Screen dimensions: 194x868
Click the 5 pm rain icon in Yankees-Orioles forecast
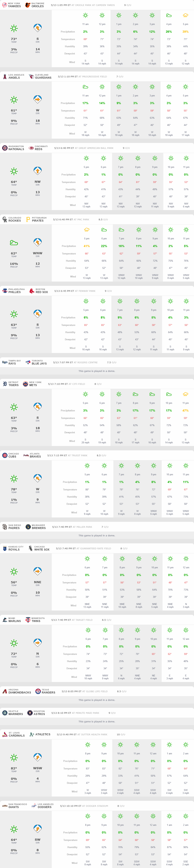(186, 15)
